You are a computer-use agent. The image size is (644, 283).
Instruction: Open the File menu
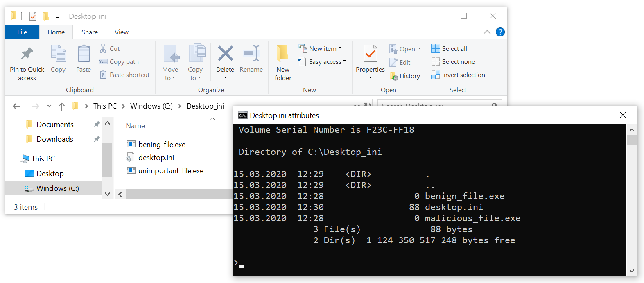(x=22, y=32)
